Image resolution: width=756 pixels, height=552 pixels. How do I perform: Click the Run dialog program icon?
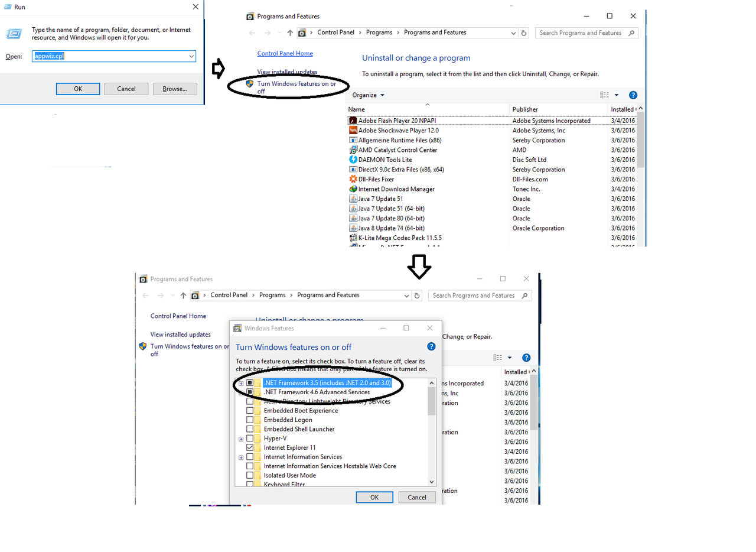tap(15, 33)
